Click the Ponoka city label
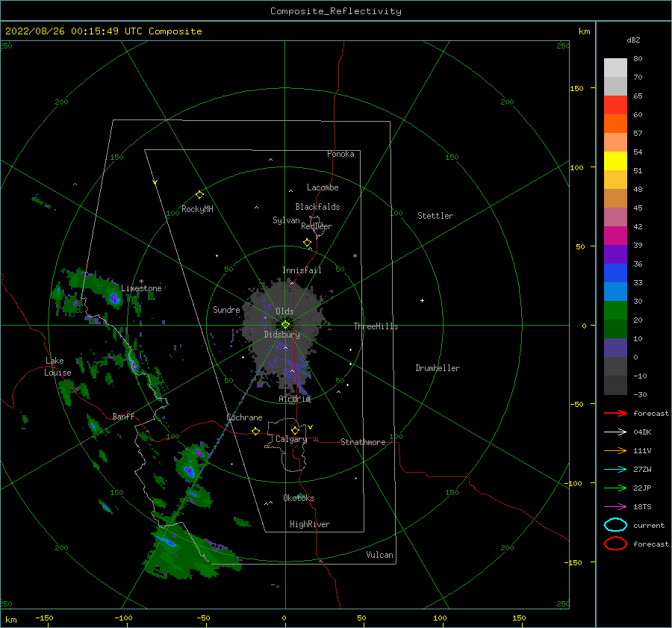The height and width of the screenshot is (628, 672). coord(340,154)
